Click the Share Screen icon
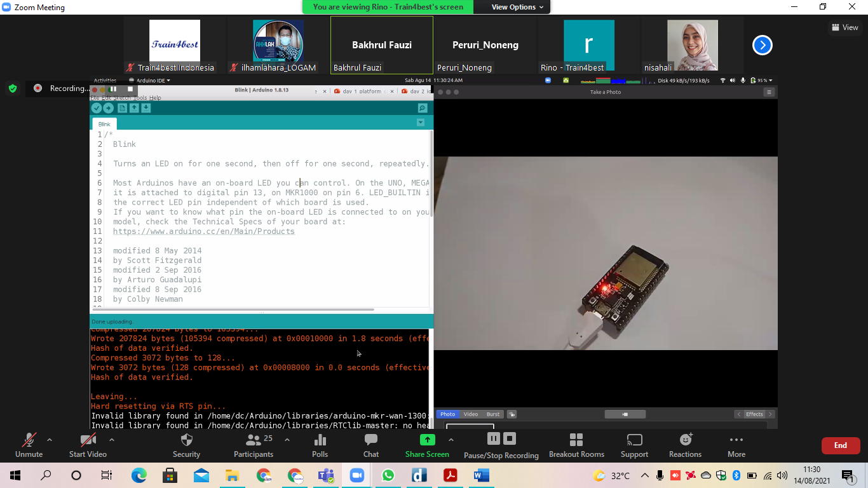 coord(428,440)
